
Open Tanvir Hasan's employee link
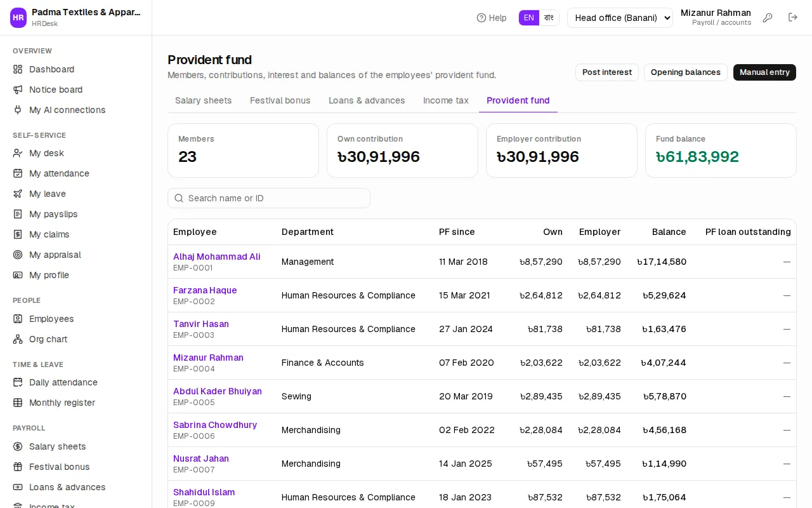201,324
